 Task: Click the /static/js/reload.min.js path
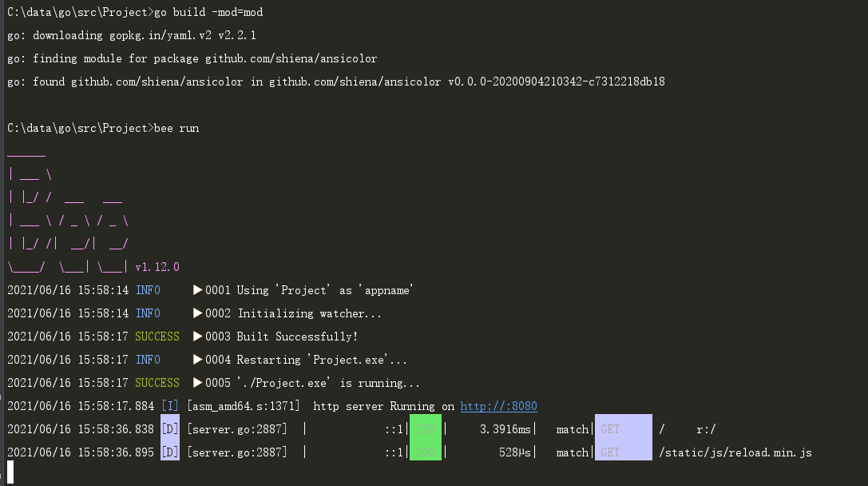tap(735, 452)
